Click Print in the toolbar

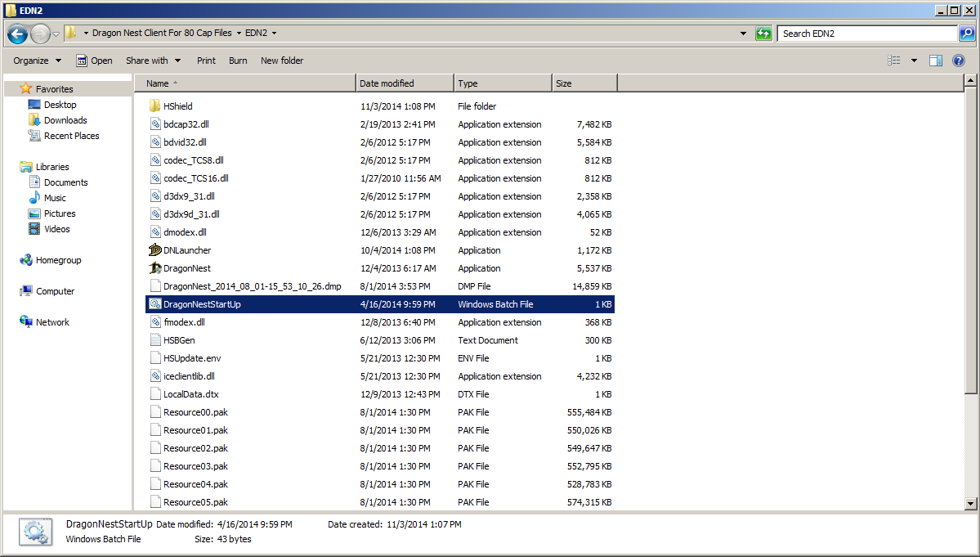[206, 61]
